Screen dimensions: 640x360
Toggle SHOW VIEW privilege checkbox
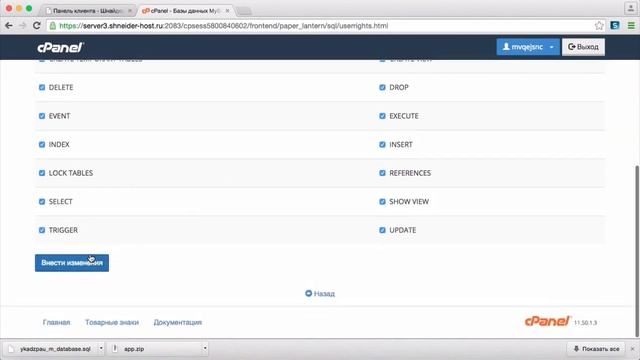tap(382, 202)
